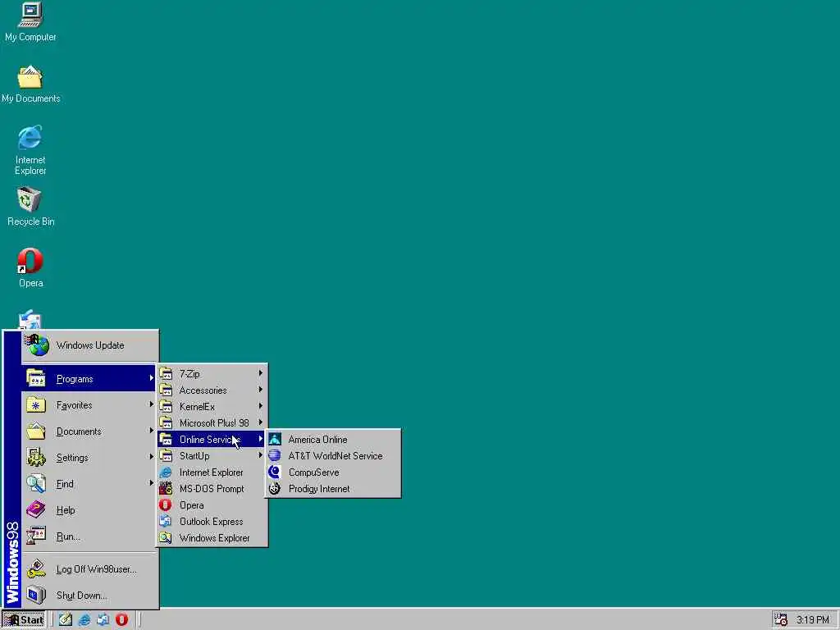This screenshot has height=630, width=840.
Task: Expand the Documents submenu arrow
Action: point(152,431)
